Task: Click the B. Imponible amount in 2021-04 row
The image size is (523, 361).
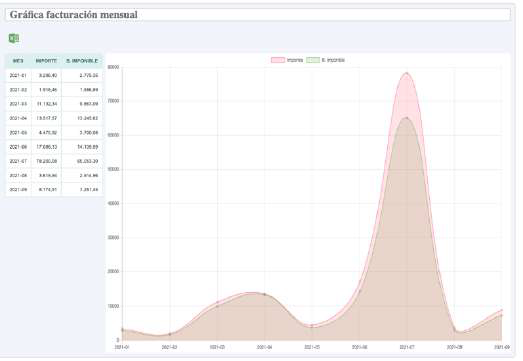Action: click(x=88, y=118)
